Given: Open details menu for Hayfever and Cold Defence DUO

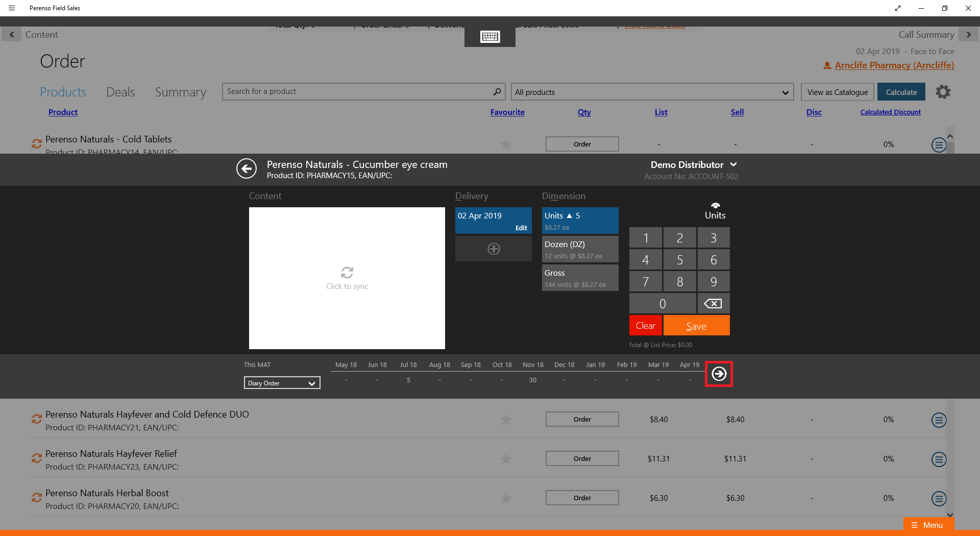Looking at the screenshot, I should 939,420.
